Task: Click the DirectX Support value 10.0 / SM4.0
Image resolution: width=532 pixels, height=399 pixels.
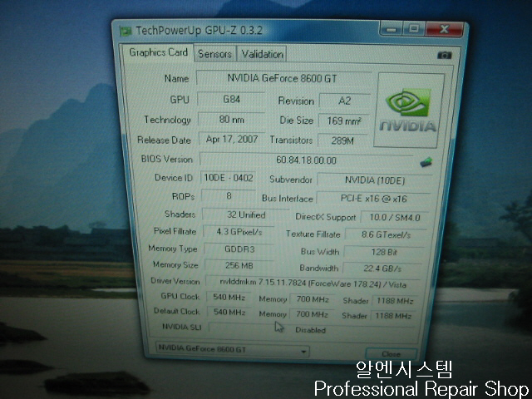Action: pyautogui.click(x=394, y=218)
